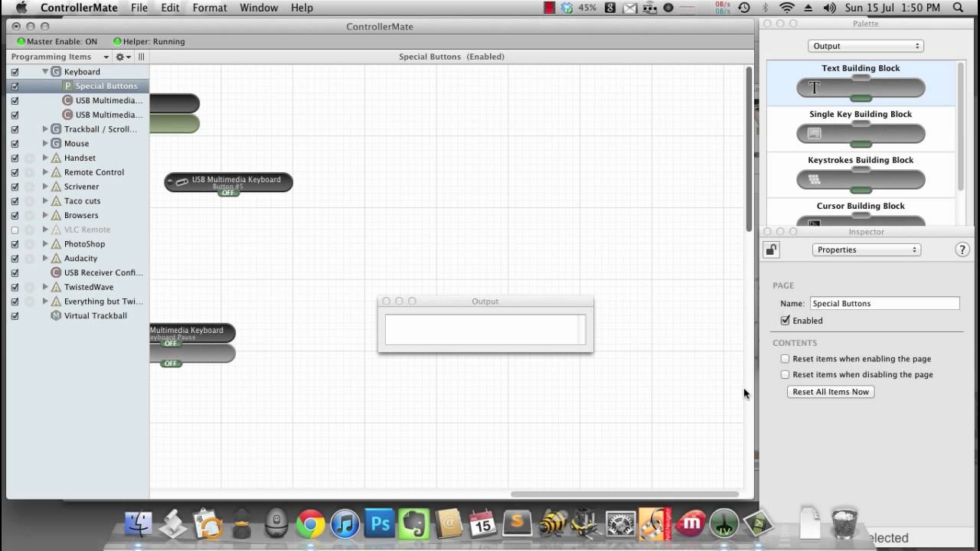980x551 pixels.
Task: Toggle the Scrivener row checkbox
Action: tap(15, 186)
